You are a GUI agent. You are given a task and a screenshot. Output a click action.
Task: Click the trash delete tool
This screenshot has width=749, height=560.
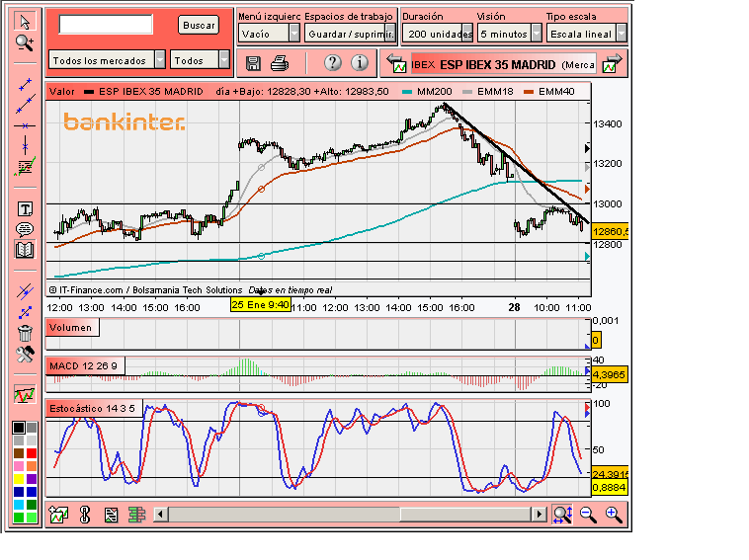25,333
